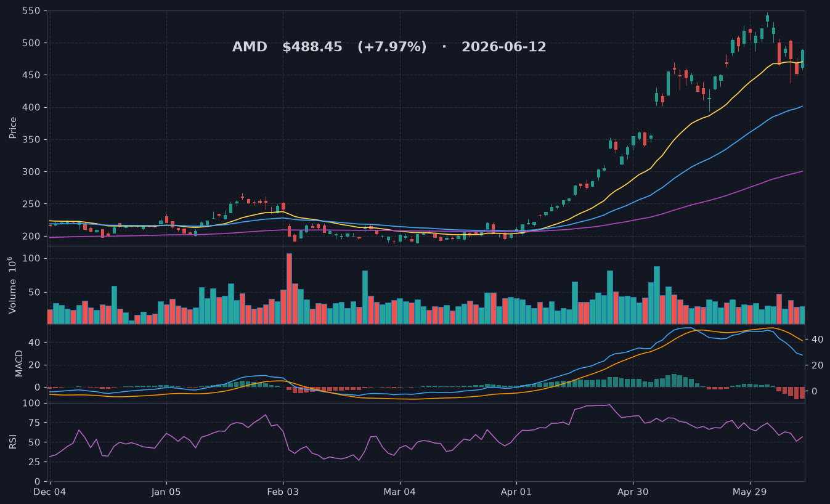Click the 100 tick on the Volume axis
The height and width of the screenshot is (504, 830).
point(31,259)
